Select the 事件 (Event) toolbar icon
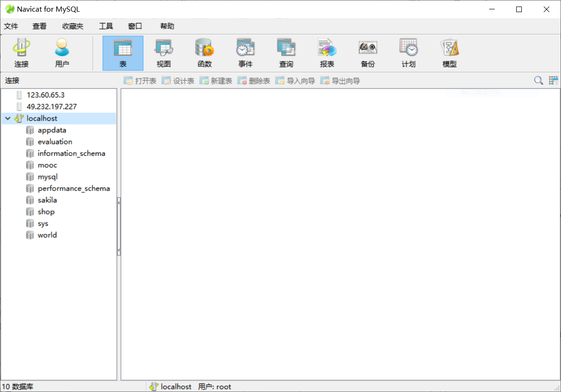 coord(245,53)
